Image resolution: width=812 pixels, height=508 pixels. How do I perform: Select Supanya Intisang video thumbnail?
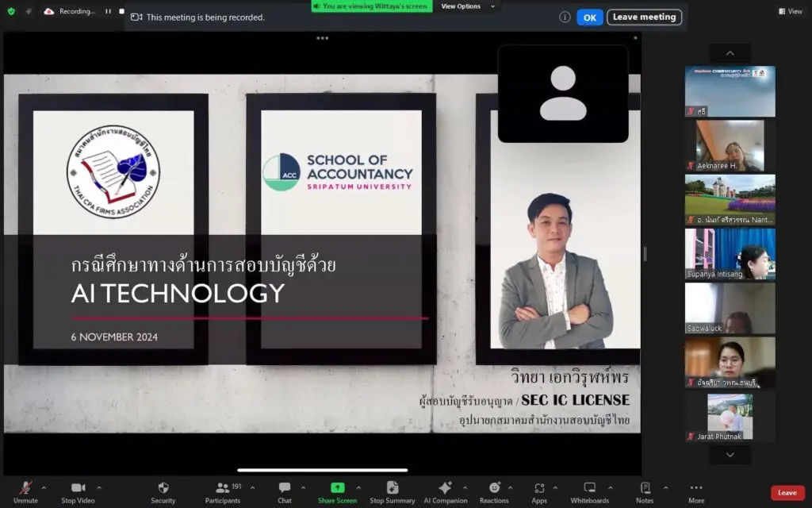(x=730, y=254)
